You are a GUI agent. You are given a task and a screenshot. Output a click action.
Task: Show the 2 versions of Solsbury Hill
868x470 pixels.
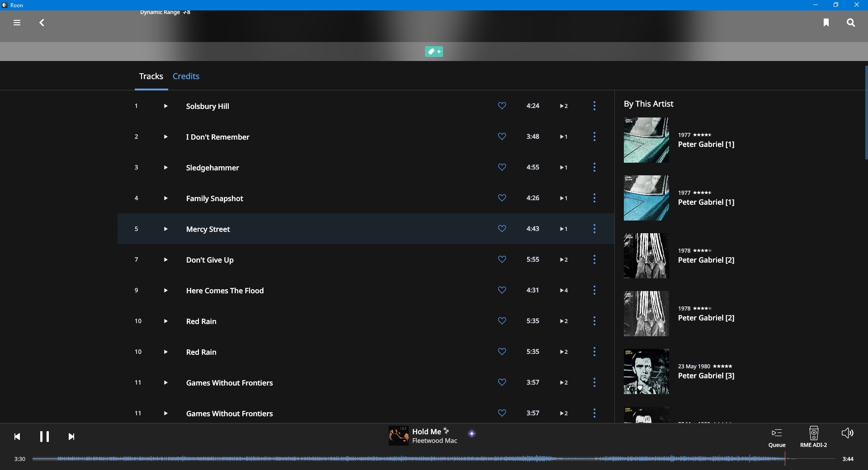(x=564, y=106)
